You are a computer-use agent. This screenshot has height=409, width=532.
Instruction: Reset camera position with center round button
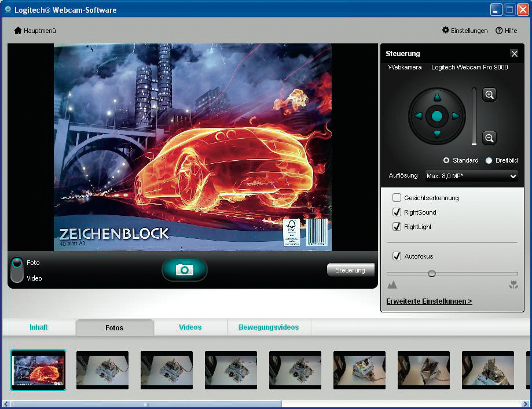437,116
